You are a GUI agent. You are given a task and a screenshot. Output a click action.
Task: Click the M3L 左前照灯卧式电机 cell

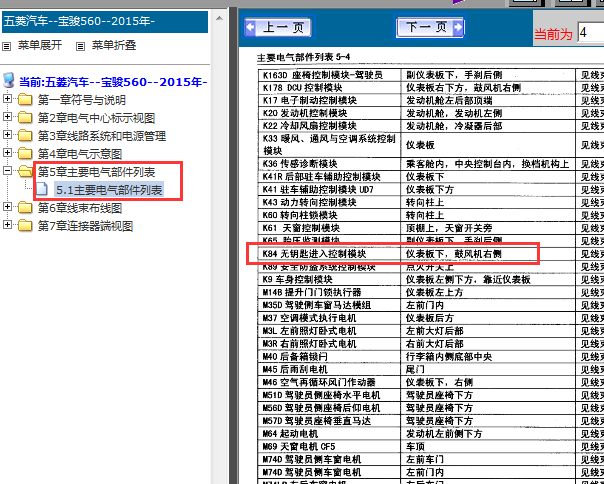click(330, 331)
